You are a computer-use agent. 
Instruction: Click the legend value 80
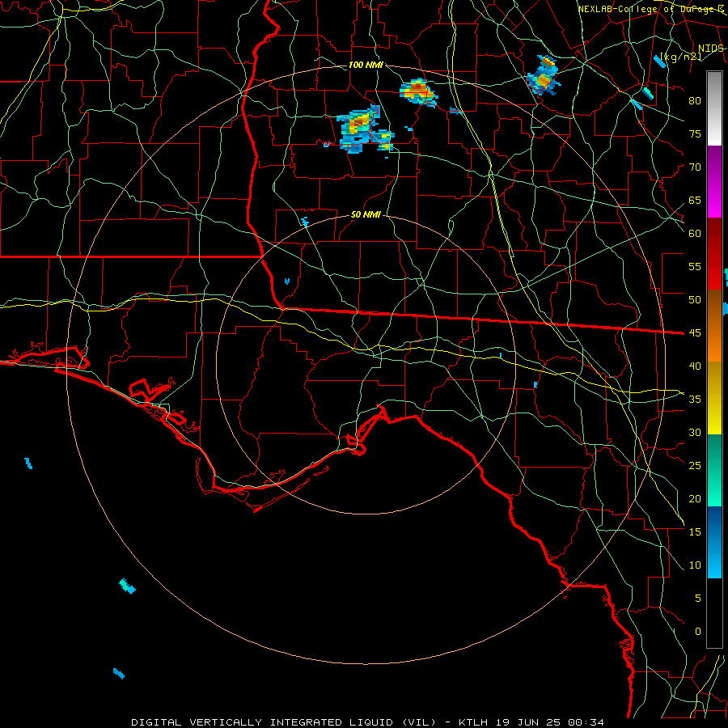(x=695, y=101)
